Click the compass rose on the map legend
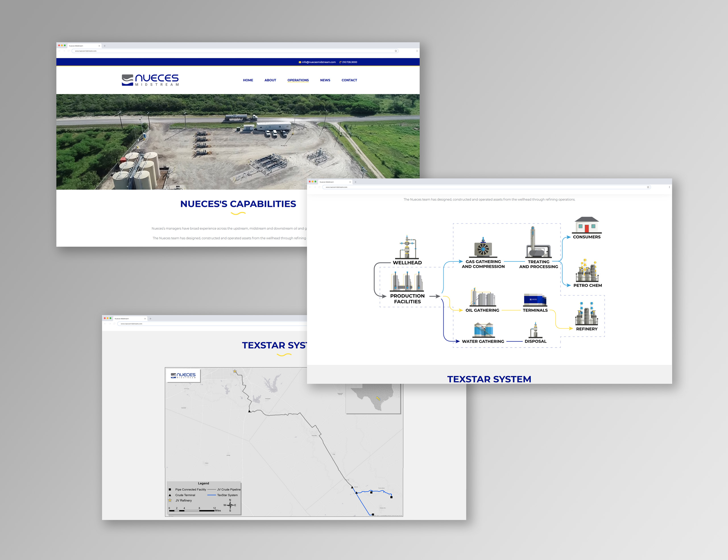The height and width of the screenshot is (560, 728). [230, 505]
